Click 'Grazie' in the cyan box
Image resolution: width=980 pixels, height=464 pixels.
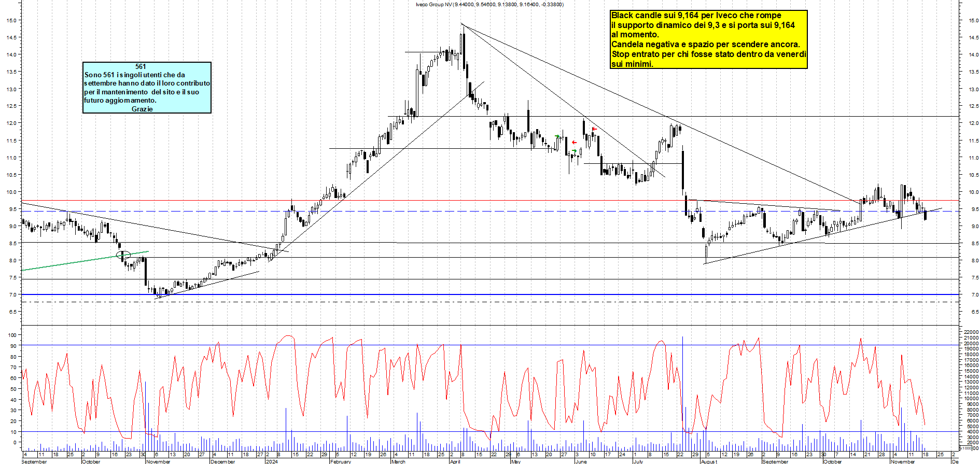(142, 109)
